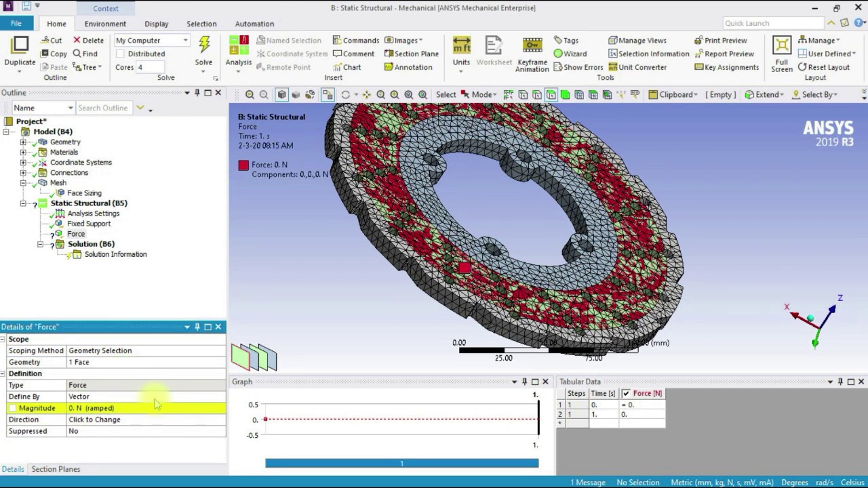Open the Clipboard dropdown
This screenshot has width=868, height=488.
[x=673, y=95]
